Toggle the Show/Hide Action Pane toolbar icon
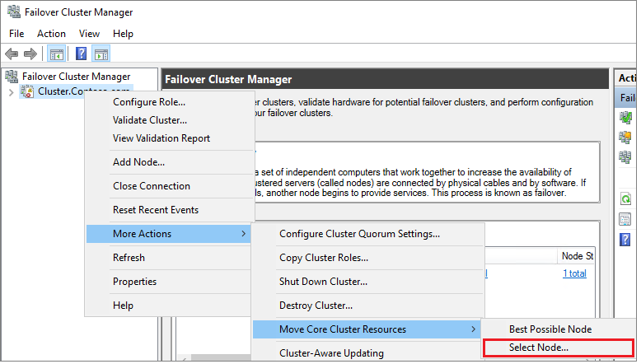641x364 pixels. (101, 54)
